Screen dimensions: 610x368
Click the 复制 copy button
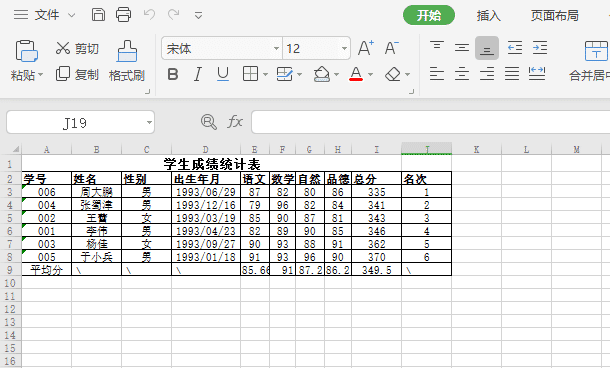click(x=77, y=74)
